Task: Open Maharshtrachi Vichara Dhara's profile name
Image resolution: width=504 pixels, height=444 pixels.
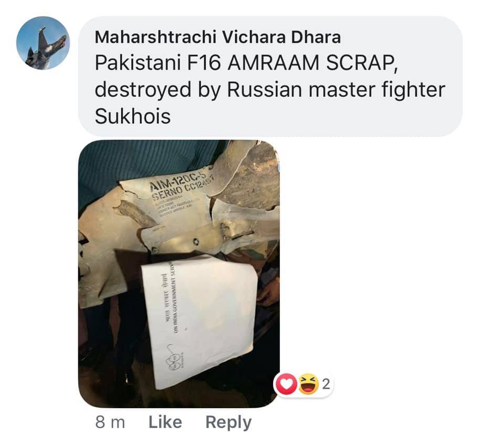Action: pos(217,37)
